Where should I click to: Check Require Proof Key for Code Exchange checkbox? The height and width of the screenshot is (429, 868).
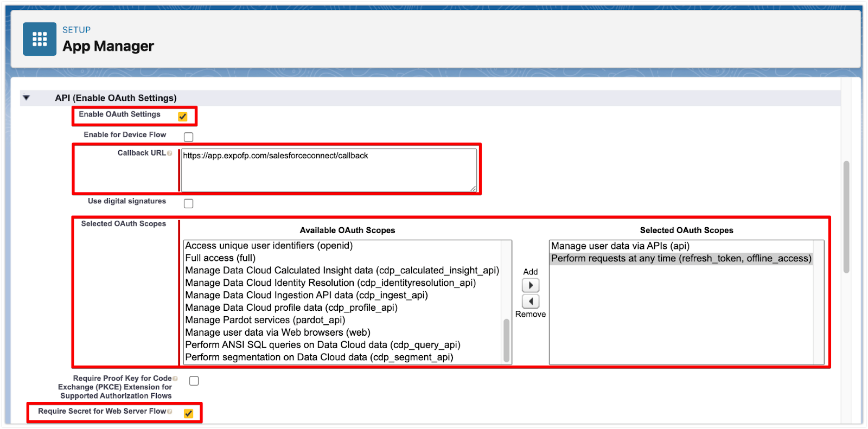194,381
